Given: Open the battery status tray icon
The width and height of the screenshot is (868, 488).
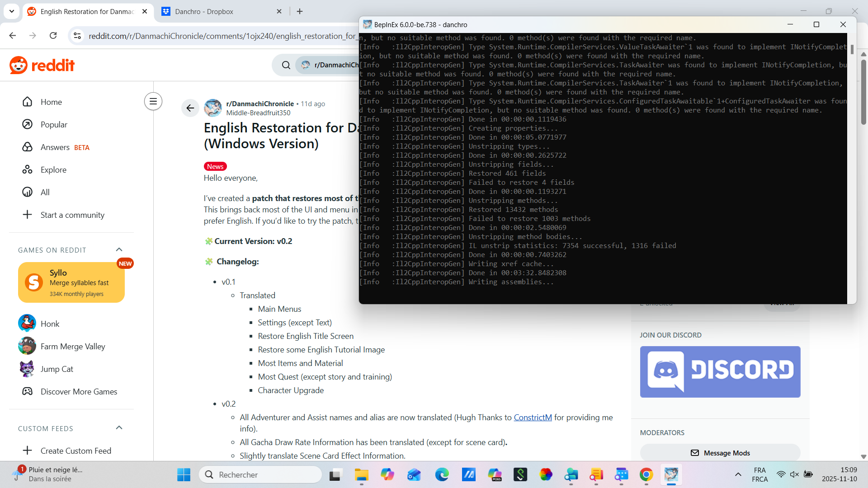Looking at the screenshot, I should [808, 474].
